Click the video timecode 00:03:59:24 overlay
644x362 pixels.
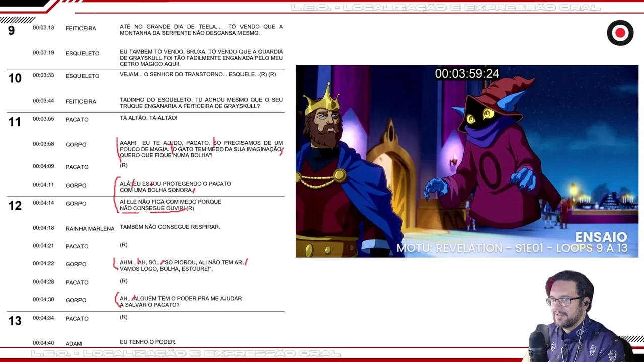(x=467, y=74)
